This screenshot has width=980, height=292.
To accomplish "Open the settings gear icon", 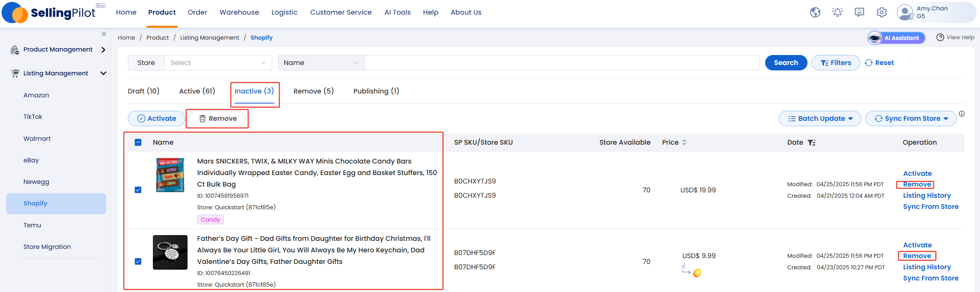I will [x=881, y=12].
